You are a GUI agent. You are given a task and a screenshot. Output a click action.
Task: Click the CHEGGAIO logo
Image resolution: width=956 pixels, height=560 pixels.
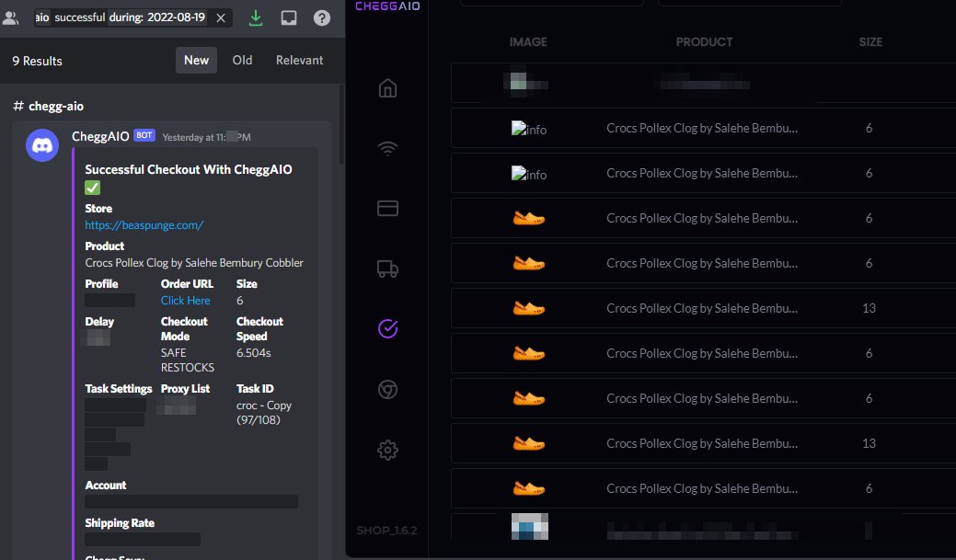point(387,6)
